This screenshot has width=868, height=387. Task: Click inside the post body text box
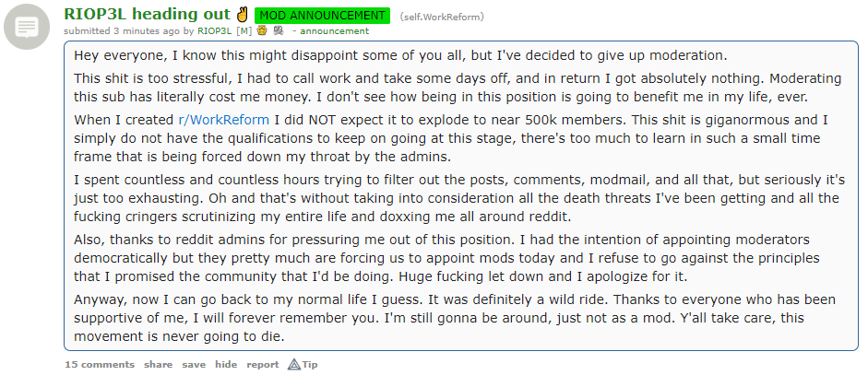(461, 195)
